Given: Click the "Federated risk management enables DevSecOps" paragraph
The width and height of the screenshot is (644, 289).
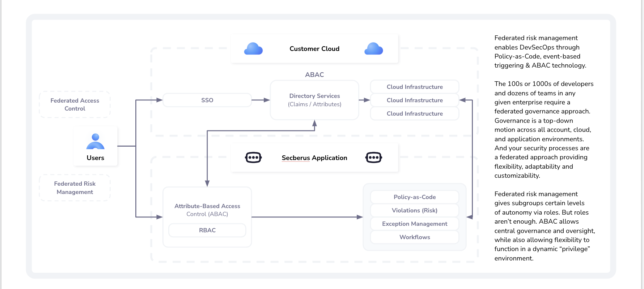Looking at the screenshot, I should [x=541, y=52].
